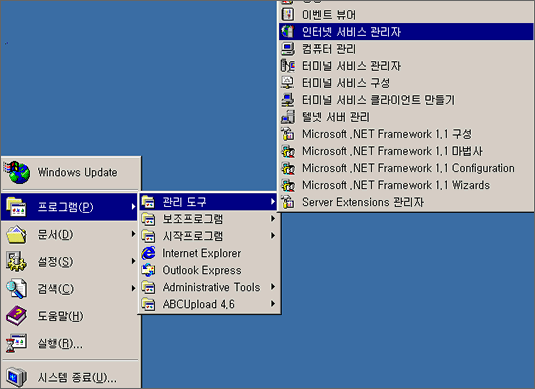Click the 시스템 종료(U) monitor icon
The height and width of the screenshot is (389, 535).
(16, 377)
